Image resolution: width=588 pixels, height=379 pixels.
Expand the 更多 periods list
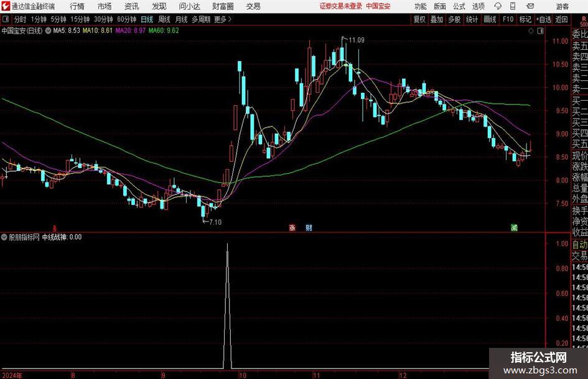click(x=223, y=19)
